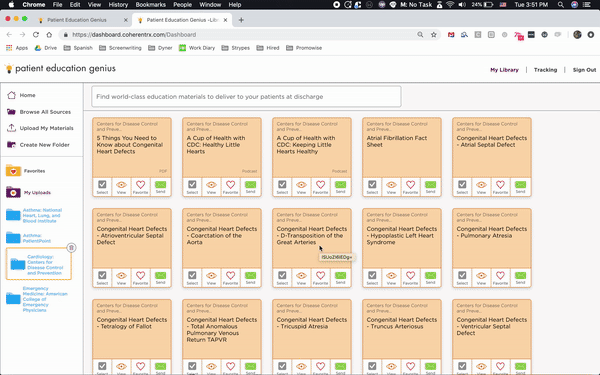600x375 pixels.
Task: Bookmark this page with the star icon
Action: [434, 34]
